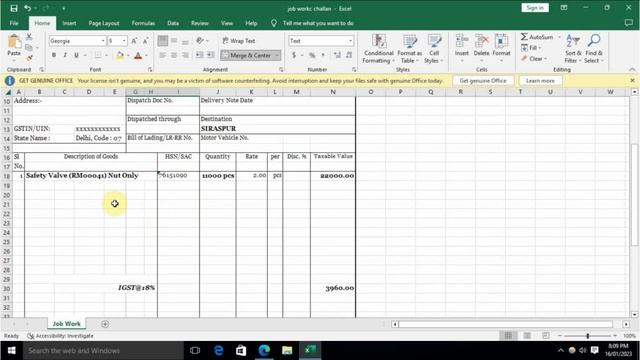Click the Format Painter brush icon

[x=29, y=58]
